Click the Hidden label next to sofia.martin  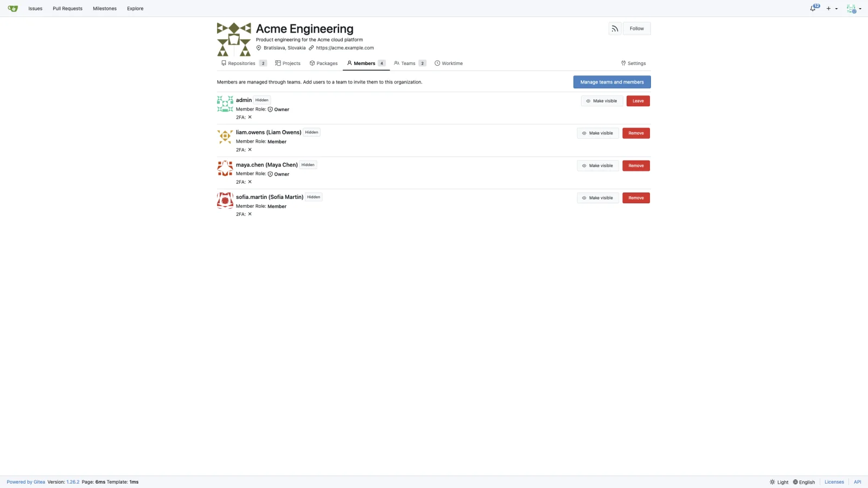pyautogui.click(x=314, y=197)
